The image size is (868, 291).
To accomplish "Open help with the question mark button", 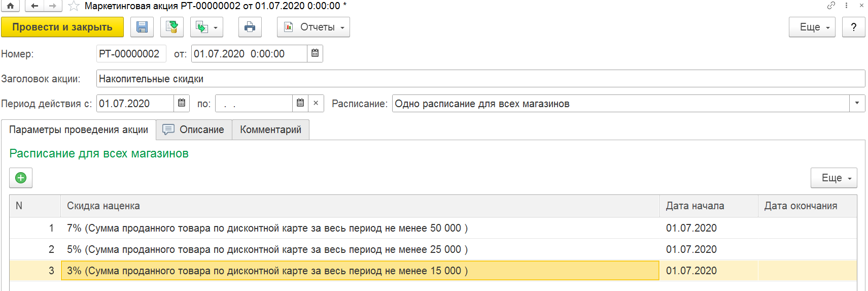I will click(854, 27).
